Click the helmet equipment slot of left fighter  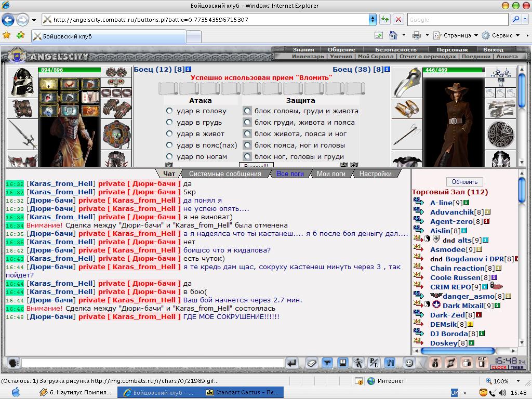22,82
